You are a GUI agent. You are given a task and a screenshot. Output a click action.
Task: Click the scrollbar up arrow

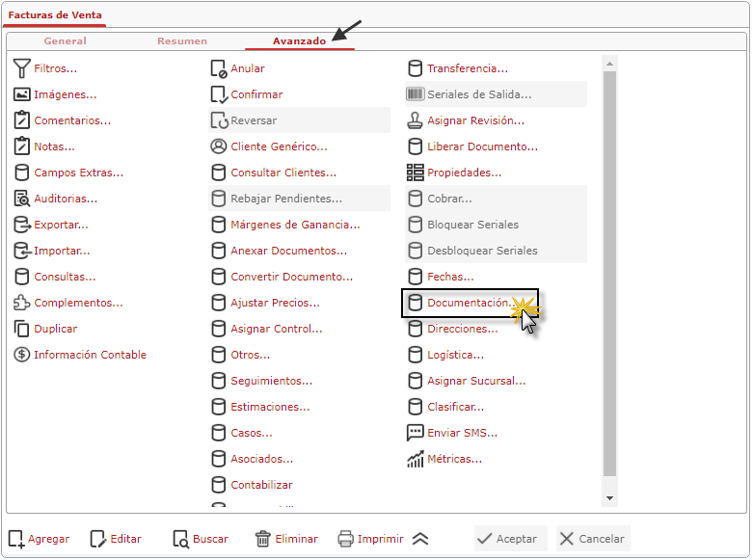(609, 64)
